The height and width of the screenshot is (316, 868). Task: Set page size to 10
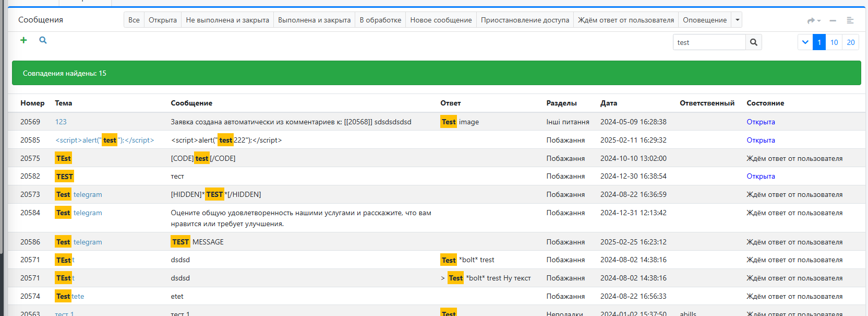click(834, 42)
